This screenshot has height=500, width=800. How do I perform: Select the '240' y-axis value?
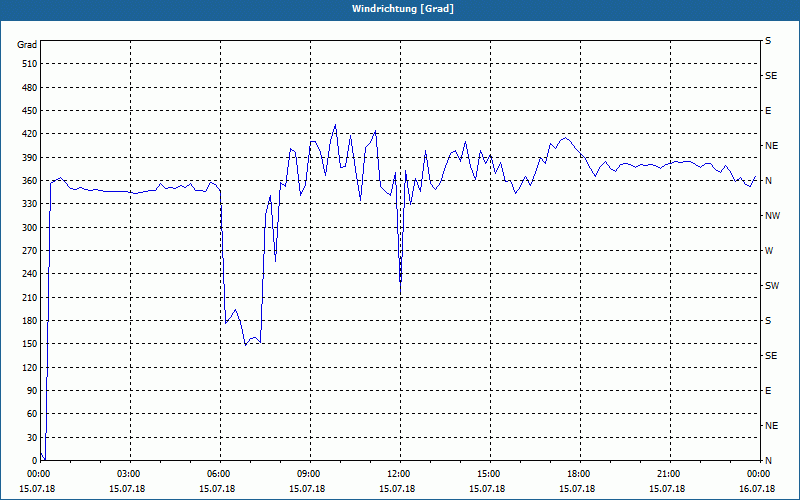29,274
